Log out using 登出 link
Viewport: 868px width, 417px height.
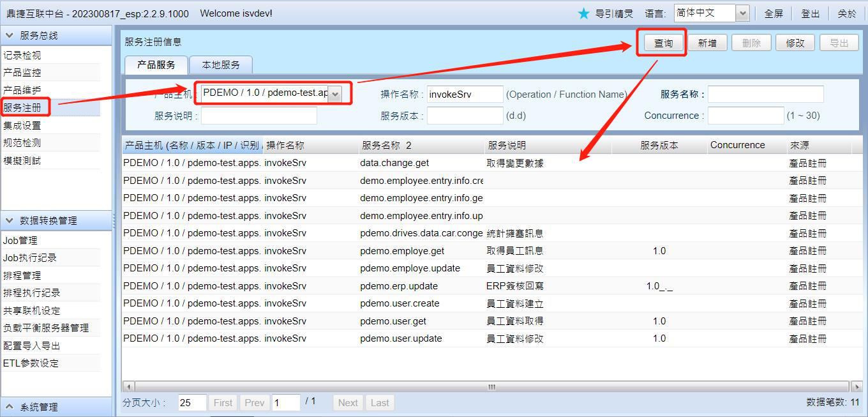coord(811,13)
